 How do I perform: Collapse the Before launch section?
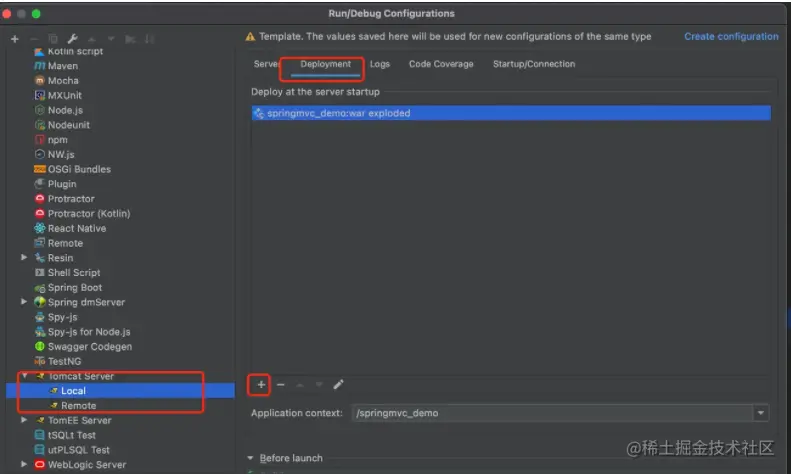[250, 458]
